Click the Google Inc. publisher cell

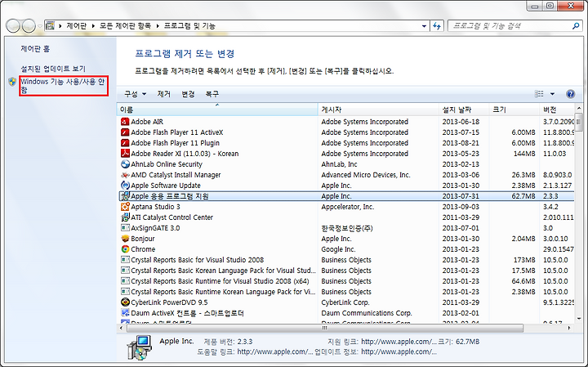(x=338, y=249)
